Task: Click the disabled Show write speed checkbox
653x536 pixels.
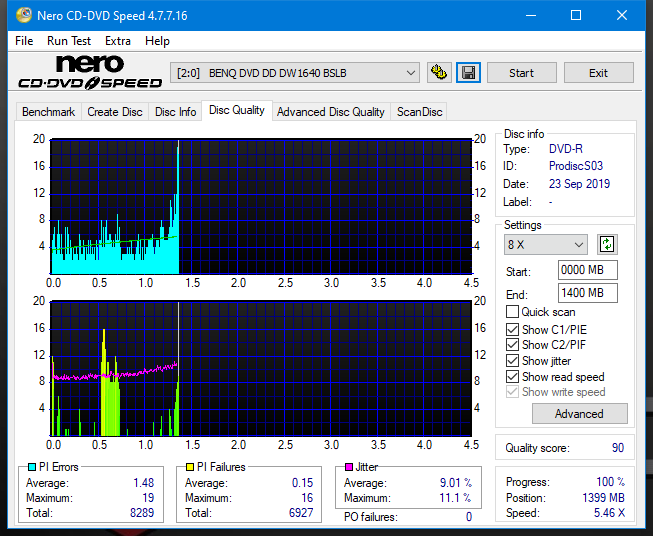Action: coord(512,392)
